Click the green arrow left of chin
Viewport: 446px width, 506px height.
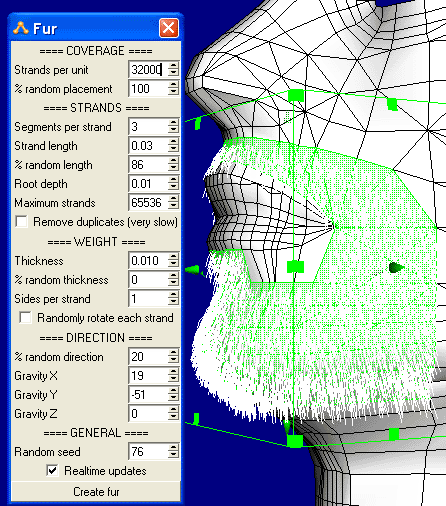pyautogui.click(x=194, y=270)
